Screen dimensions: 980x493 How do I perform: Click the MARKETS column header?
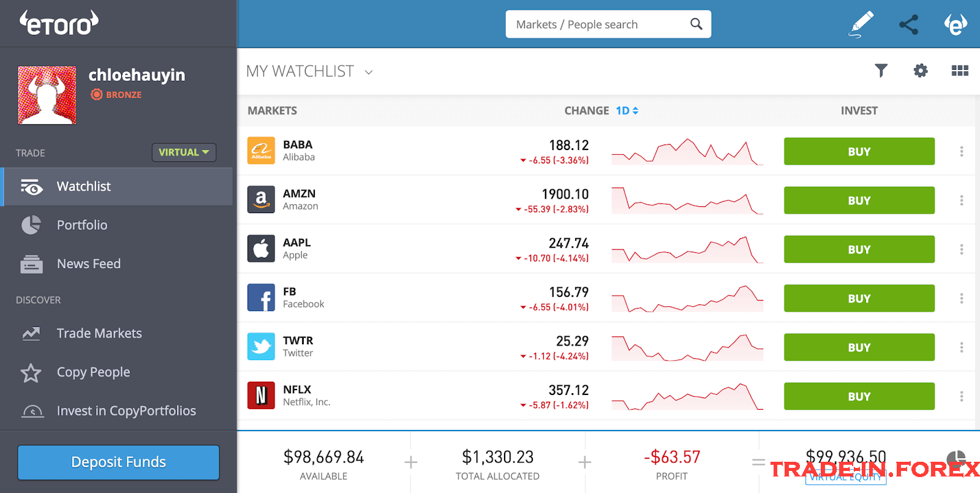272,111
